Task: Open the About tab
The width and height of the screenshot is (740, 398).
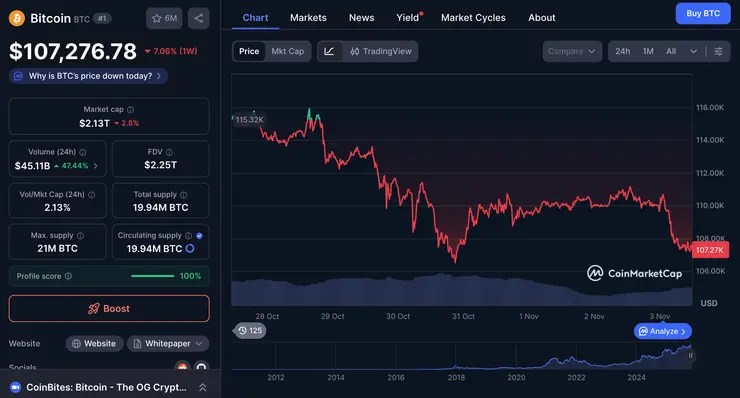Action: [x=542, y=18]
